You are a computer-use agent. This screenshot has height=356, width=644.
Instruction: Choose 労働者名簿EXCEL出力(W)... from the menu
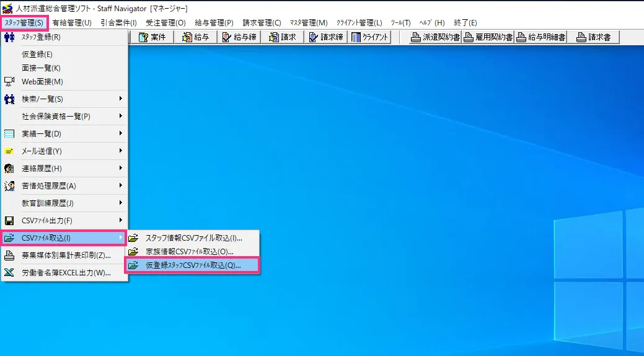(x=65, y=272)
